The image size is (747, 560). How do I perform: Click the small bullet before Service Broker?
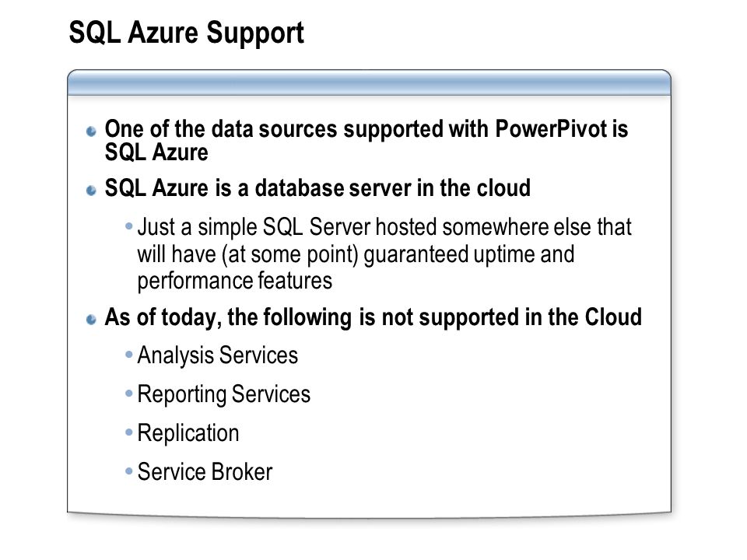tap(128, 471)
